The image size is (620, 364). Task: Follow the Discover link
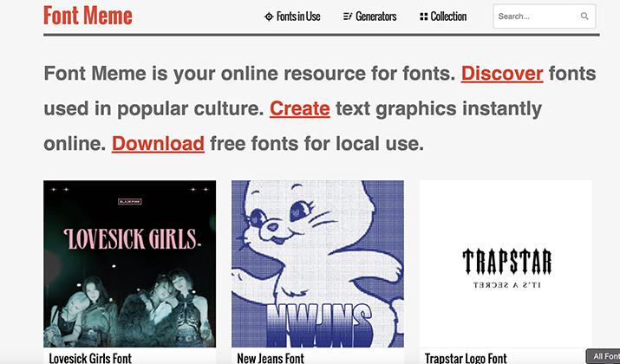(x=502, y=74)
